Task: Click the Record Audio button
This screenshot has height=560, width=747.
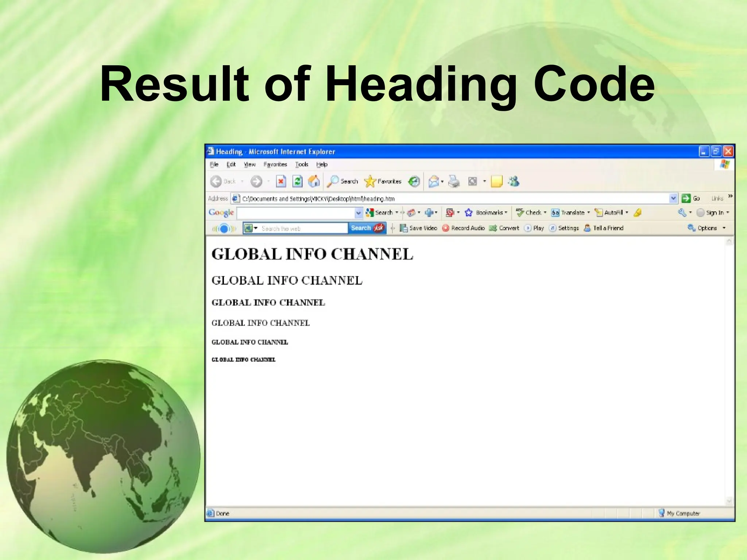Action: [x=464, y=228]
